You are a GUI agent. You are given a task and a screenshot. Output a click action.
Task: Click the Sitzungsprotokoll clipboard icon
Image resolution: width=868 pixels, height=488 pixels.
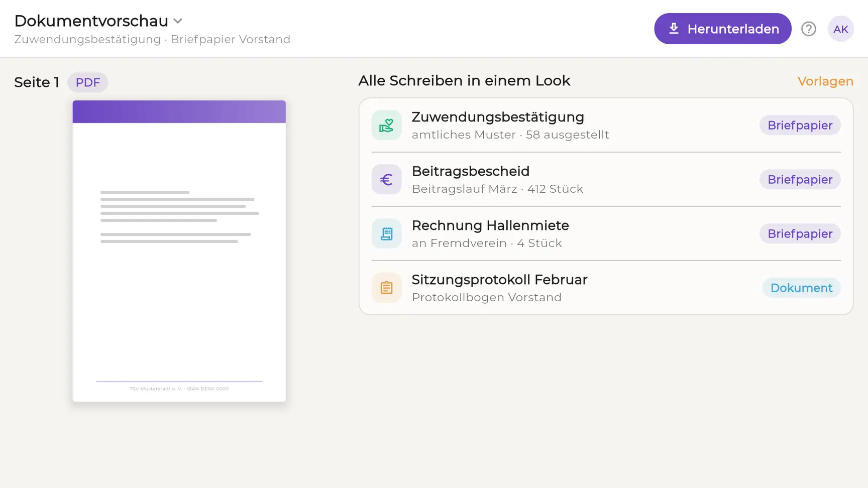(x=386, y=288)
